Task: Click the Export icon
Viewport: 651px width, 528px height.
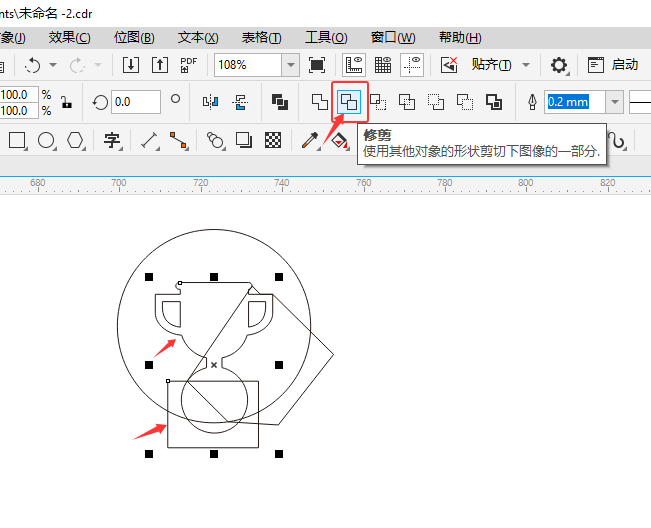Action: pos(160,65)
